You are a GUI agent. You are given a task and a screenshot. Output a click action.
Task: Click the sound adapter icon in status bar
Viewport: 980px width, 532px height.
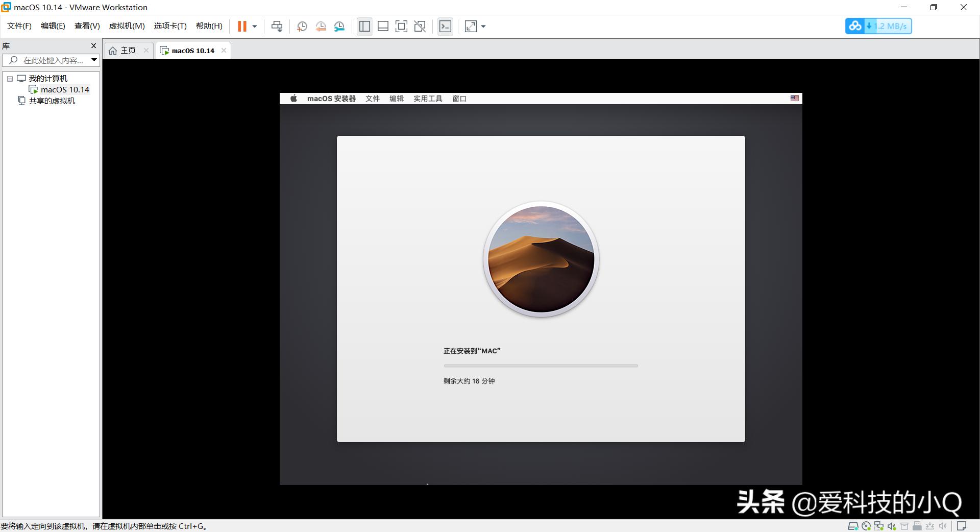(x=892, y=526)
